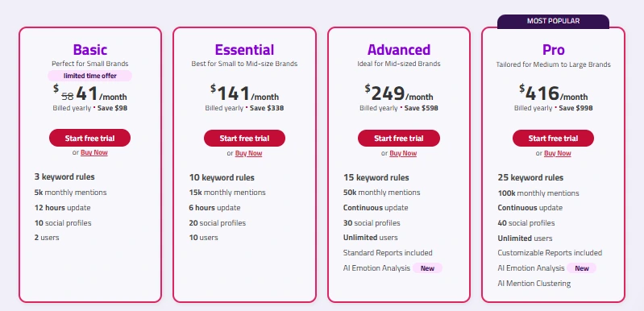
Task: Select the Essential plan heading
Action: 244,50
